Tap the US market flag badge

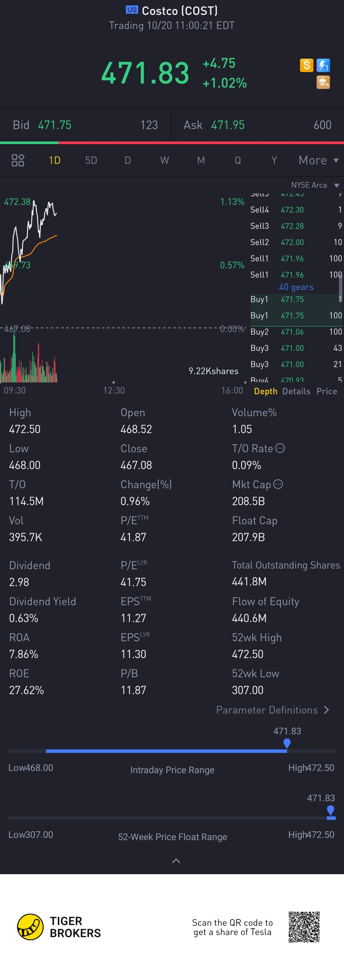(x=132, y=10)
